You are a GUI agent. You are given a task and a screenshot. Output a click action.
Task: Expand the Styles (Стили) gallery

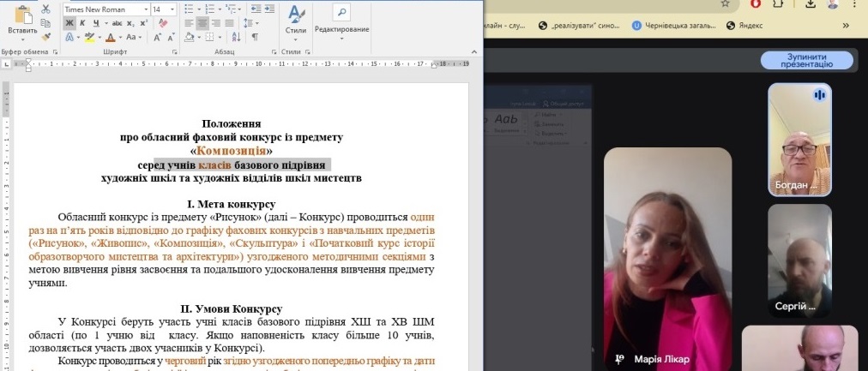coord(295,21)
